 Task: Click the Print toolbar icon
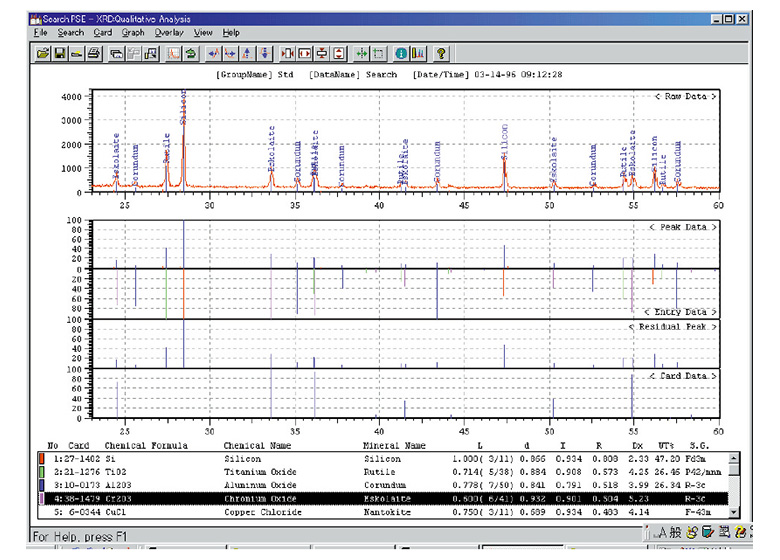coord(94,53)
